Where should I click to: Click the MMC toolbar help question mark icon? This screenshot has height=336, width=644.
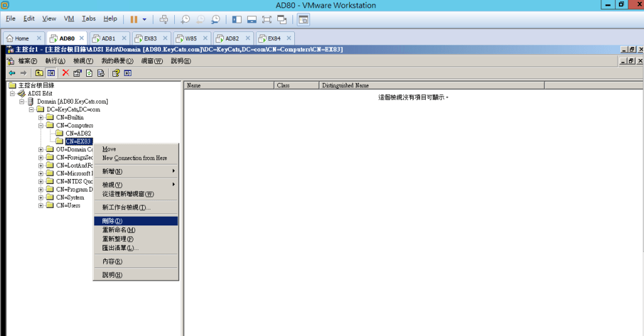coord(116,73)
